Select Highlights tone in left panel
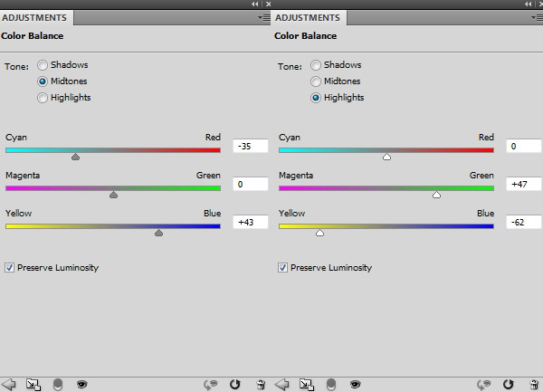Viewport: 543px width, 392px height. (43, 98)
